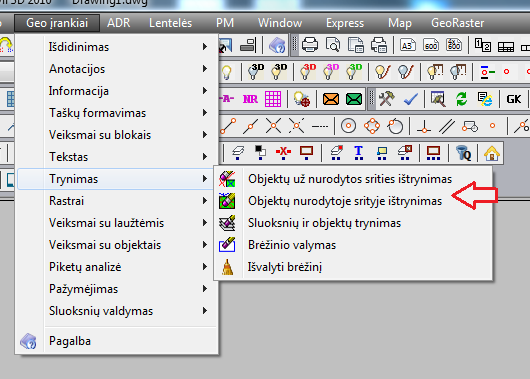The image size is (530, 379).
Task: Click the orange envelope icon
Action: (x=331, y=99)
